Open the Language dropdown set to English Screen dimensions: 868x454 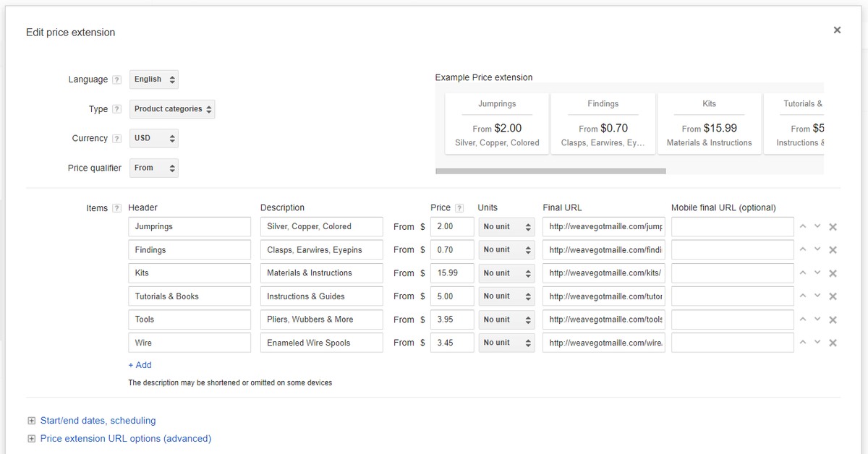click(154, 80)
